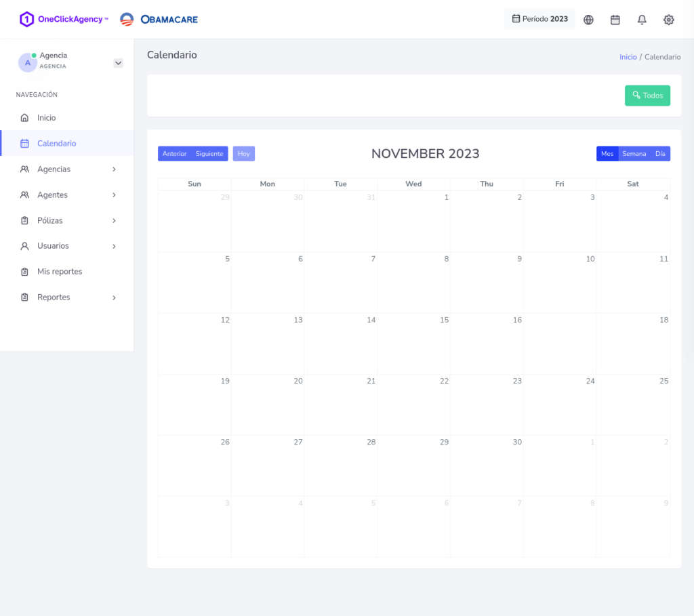Click the OneClickAgency logo

[64, 19]
